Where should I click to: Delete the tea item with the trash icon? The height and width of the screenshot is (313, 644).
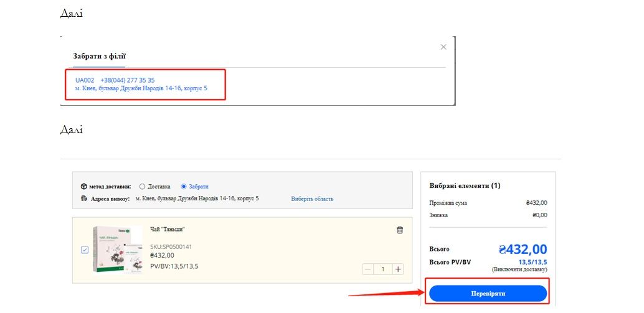pyautogui.click(x=400, y=230)
